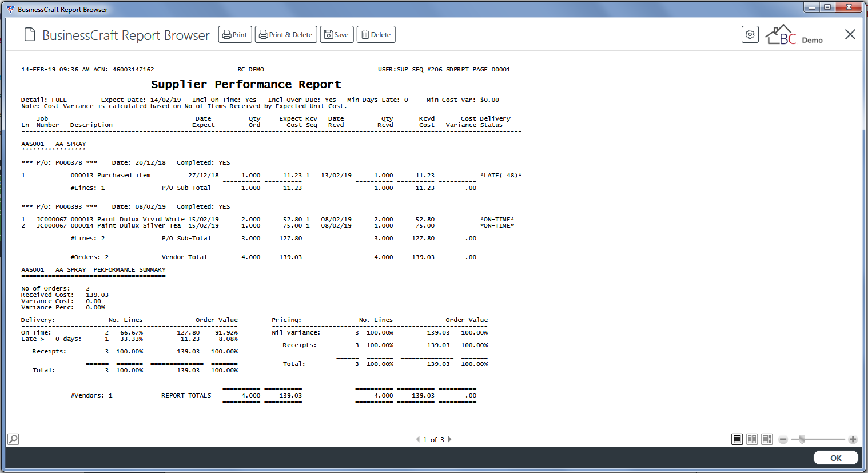Viewport: 868px width, 473px height.
Task: Zoom out with minus icon
Action: tap(783, 439)
